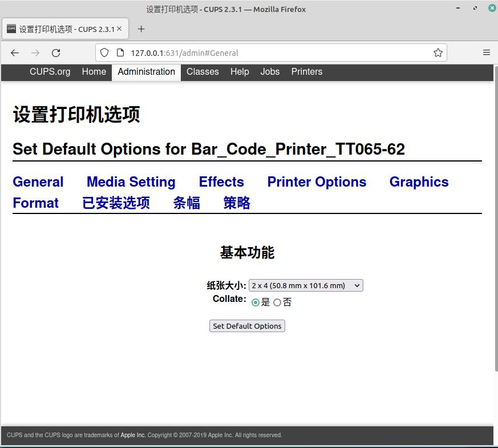Open the Firefox hamburger menu
The height and width of the screenshot is (448, 498).
pos(486,53)
